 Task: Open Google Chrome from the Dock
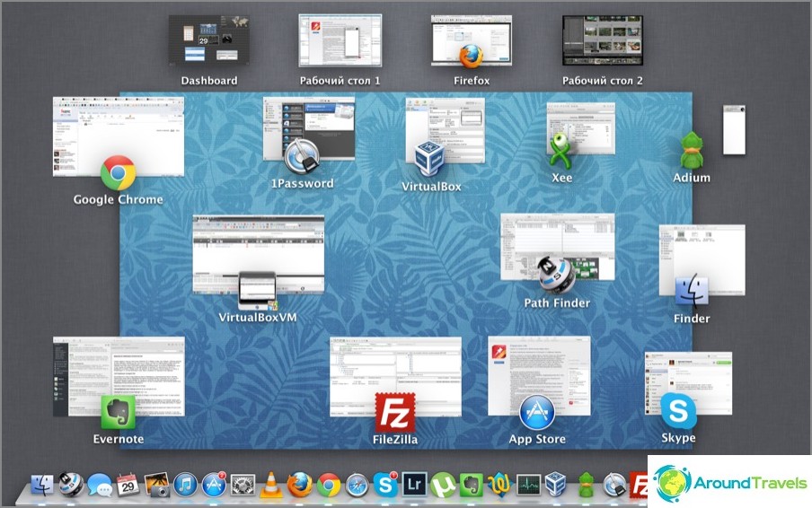[329, 486]
